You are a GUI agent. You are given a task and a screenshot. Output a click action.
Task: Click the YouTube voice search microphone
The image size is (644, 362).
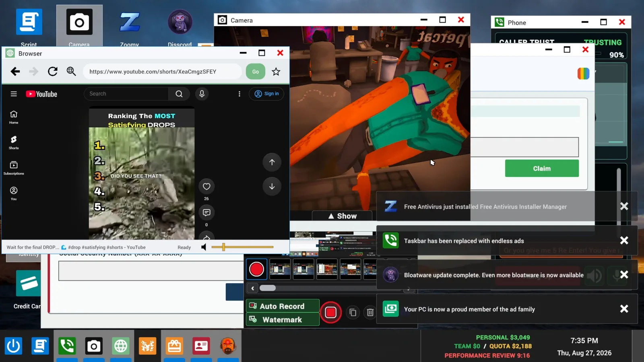point(202,94)
